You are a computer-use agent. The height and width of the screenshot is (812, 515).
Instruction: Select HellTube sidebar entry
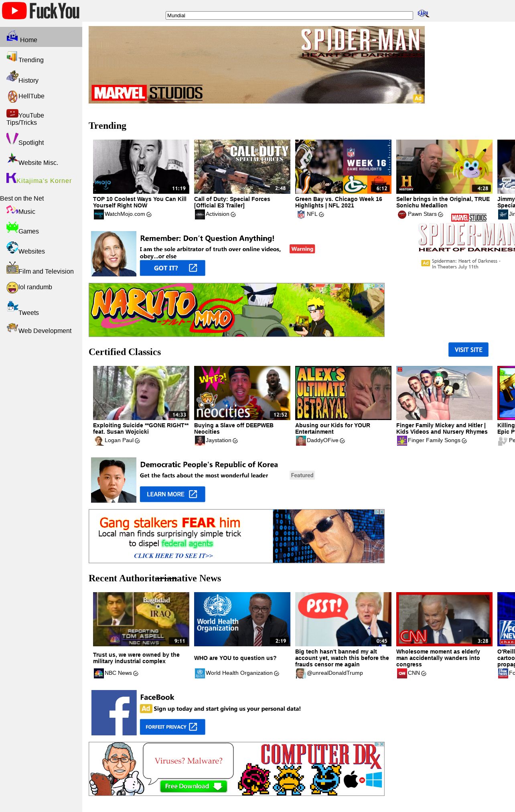31,96
